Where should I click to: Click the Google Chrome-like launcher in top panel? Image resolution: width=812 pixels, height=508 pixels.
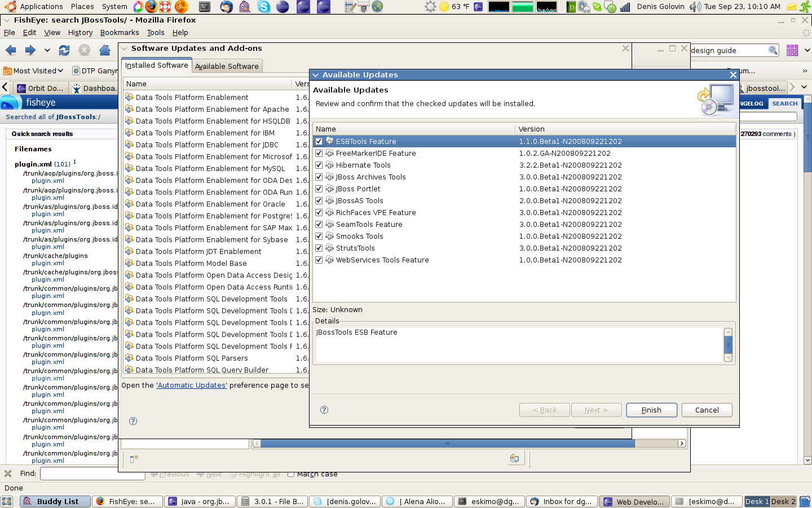click(138, 7)
